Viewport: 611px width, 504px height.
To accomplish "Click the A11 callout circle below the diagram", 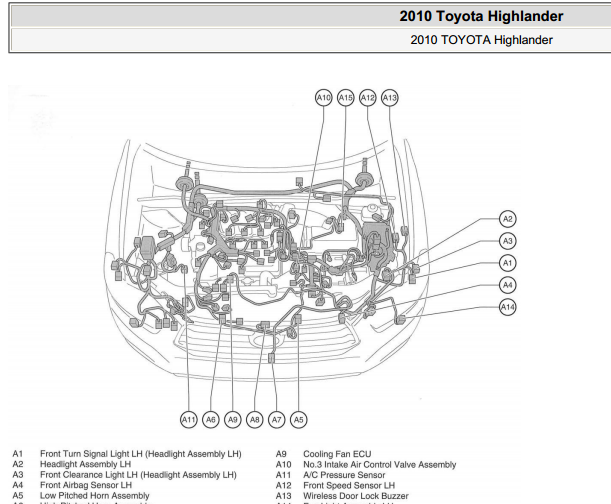I will pos(189,420).
